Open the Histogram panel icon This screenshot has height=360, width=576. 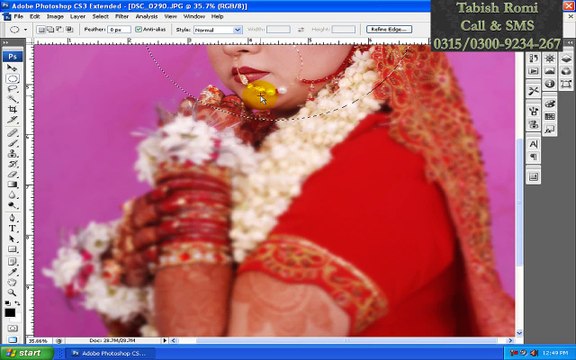click(x=550, y=71)
